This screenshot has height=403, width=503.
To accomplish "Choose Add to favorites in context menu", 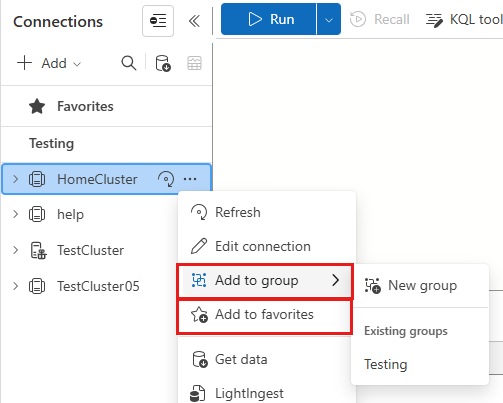I will pos(264,315).
